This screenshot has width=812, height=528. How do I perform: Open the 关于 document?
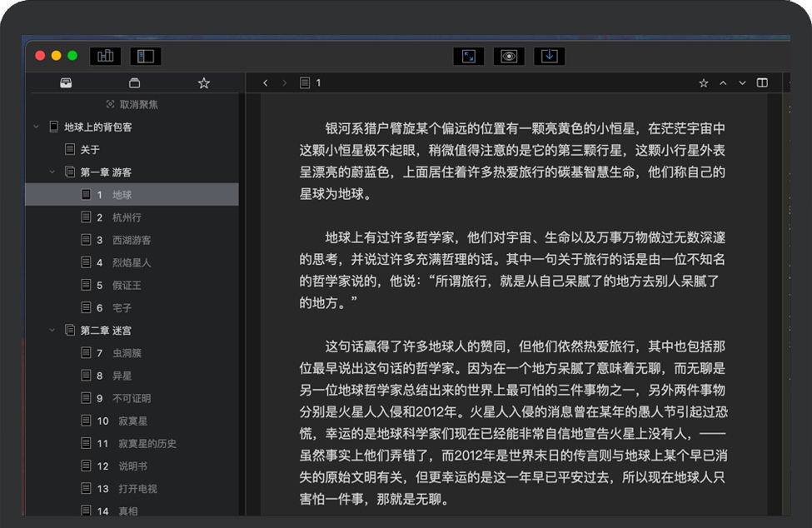click(x=90, y=150)
